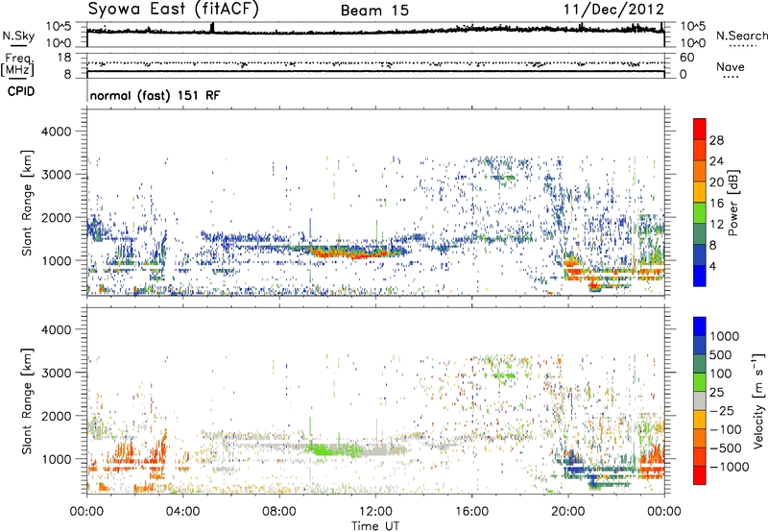768x532 pixels.
Task: Click the "28" label on the Power colorbar
Action: 716,140
